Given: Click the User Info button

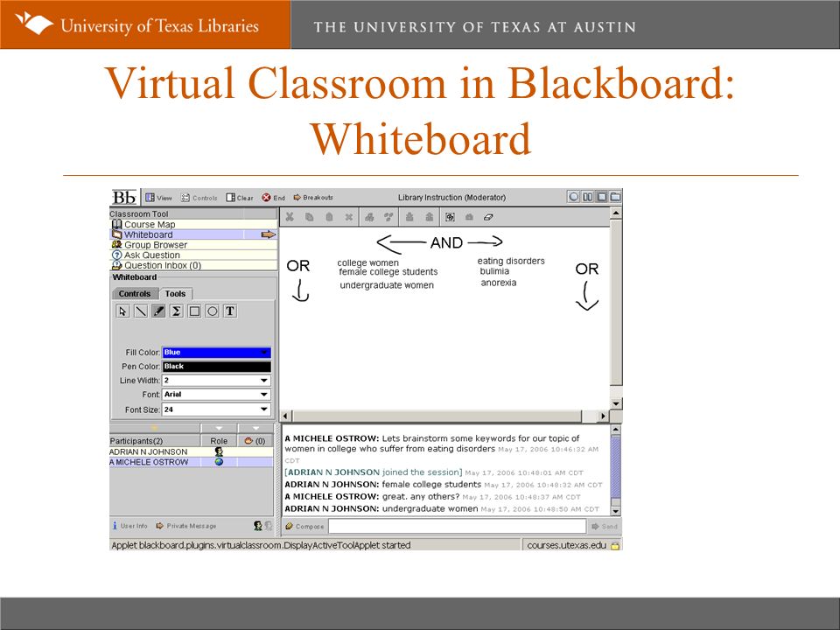Looking at the screenshot, I should 130,526.
